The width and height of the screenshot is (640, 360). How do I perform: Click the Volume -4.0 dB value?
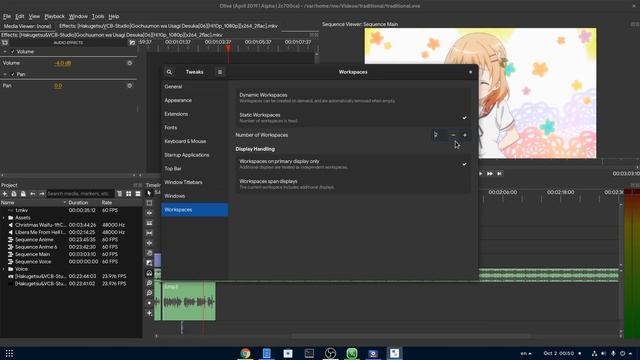coord(62,63)
